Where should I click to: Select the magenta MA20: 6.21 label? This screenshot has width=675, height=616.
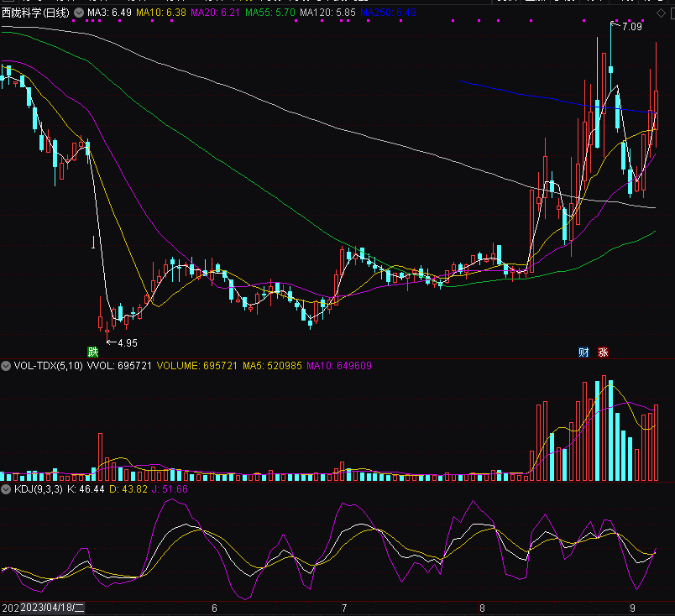point(216,13)
